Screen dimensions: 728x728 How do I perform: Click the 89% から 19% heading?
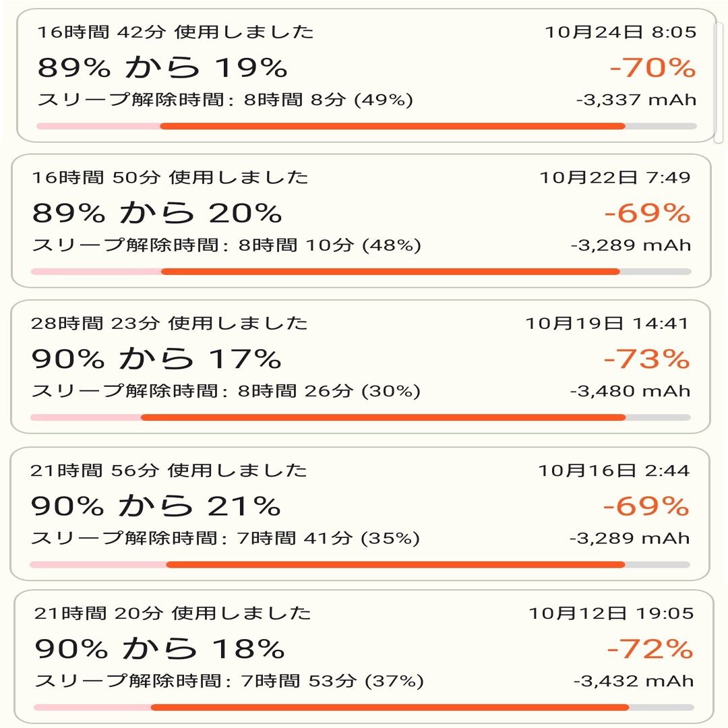(162, 68)
